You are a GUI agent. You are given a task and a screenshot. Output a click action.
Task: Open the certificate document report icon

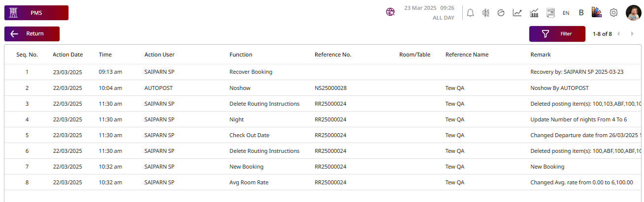pos(550,13)
